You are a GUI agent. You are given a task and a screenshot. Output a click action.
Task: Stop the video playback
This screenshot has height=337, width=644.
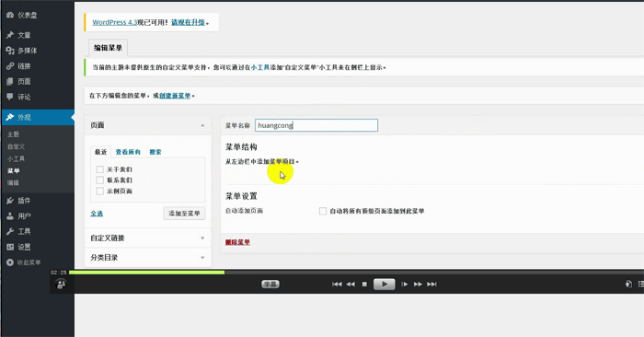[x=364, y=284]
